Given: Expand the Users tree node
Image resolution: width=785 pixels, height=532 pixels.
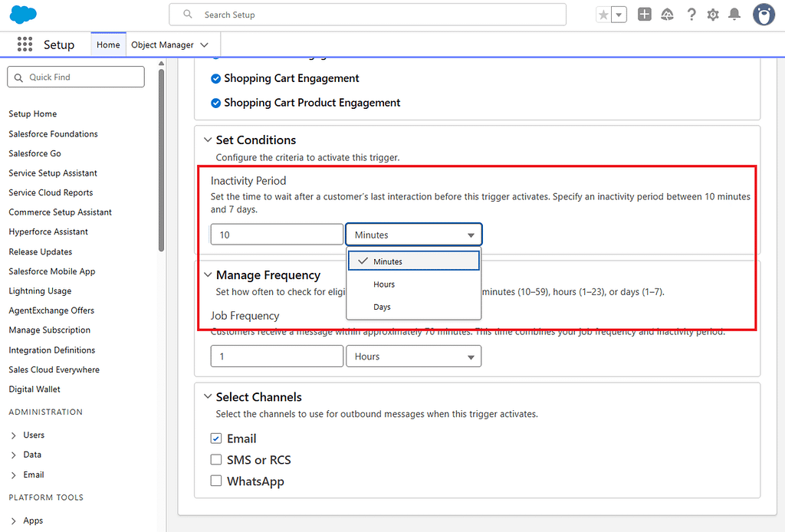Looking at the screenshot, I should coord(14,435).
